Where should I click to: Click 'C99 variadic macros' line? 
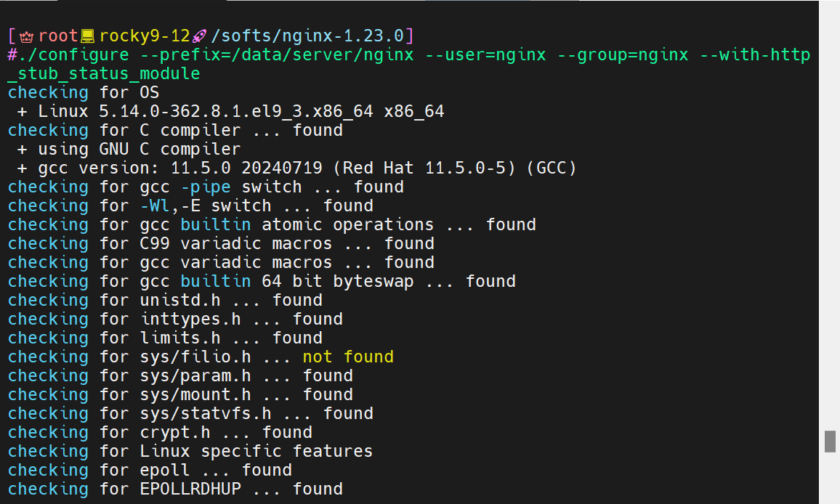[x=221, y=243]
